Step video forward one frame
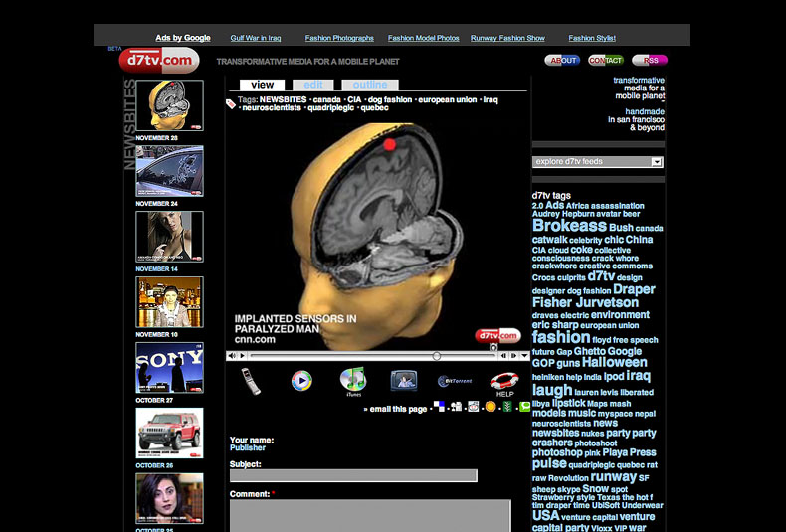Viewport: 786px width, 532px height. [513, 356]
